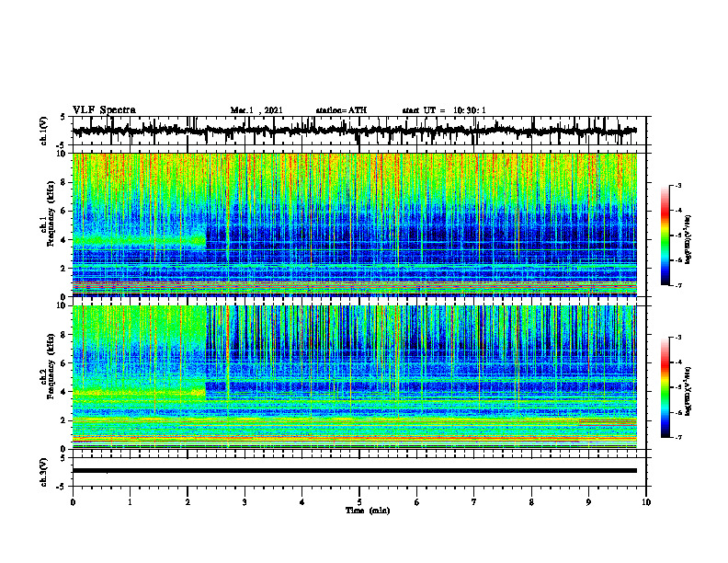Select the date text "Mar.1 , 2021"

[x=256, y=110]
